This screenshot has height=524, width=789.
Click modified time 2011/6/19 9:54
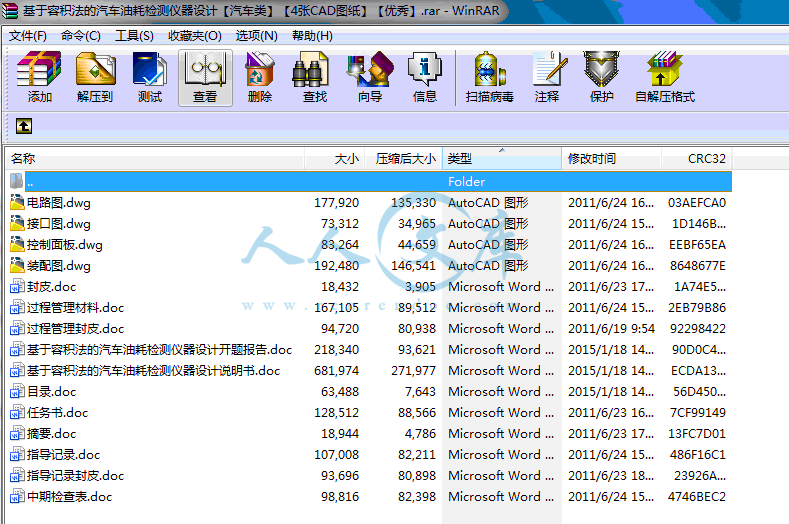[611, 329]
